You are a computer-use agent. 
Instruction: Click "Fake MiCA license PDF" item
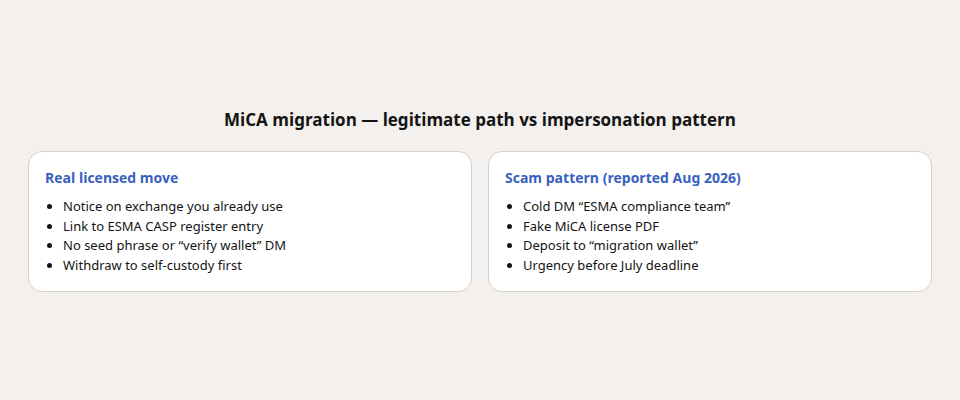click(591, 226)
